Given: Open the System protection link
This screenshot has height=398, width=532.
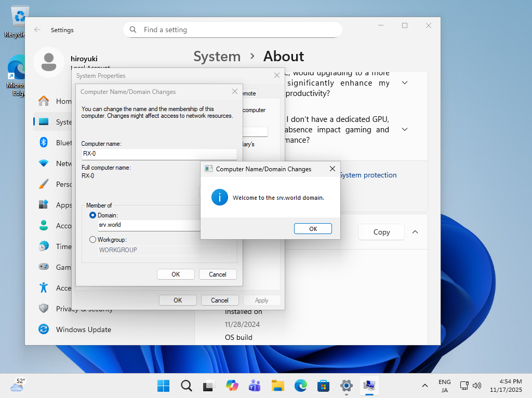Looking at the screenshot, I should click(x=368, y=175).
